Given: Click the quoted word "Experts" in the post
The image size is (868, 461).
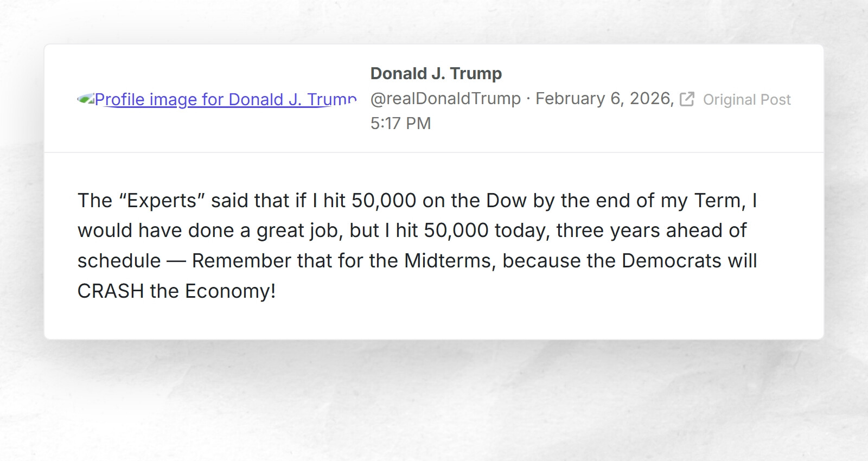Looking at the screenshot, I should coord(162,201).
